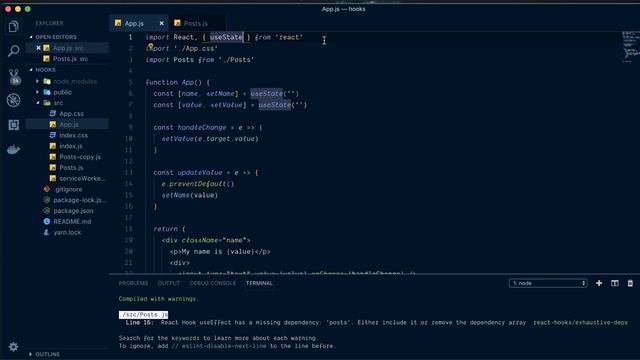The height and width of the screenshot is (360, 640).
Task: Open the Debug view in activity bar
Action: pos(13,100)
